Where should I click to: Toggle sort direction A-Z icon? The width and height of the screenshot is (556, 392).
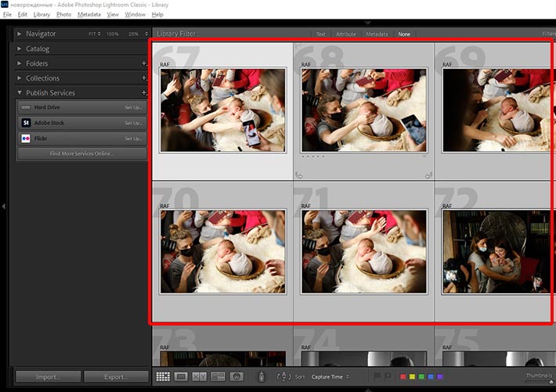[x=283, y=377]
